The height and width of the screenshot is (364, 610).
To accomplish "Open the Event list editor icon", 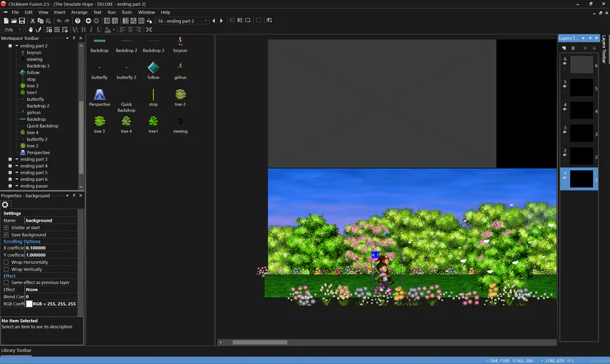I will [141, 20].
